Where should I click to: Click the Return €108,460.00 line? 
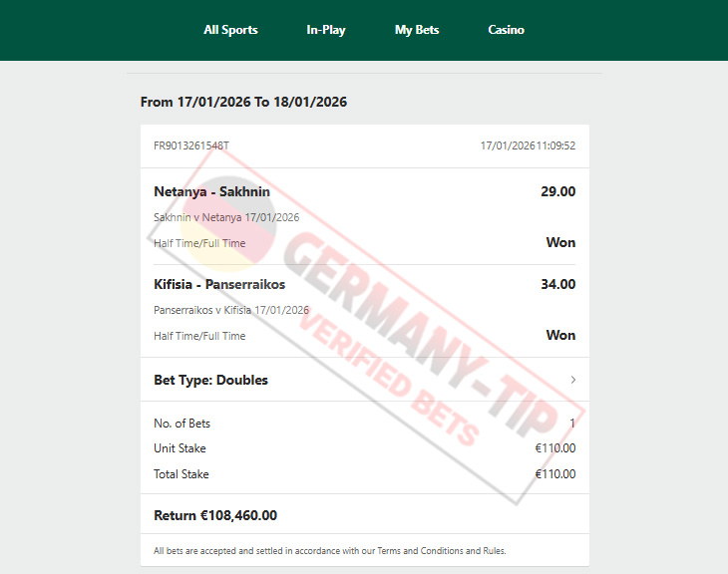coord(215,515)
